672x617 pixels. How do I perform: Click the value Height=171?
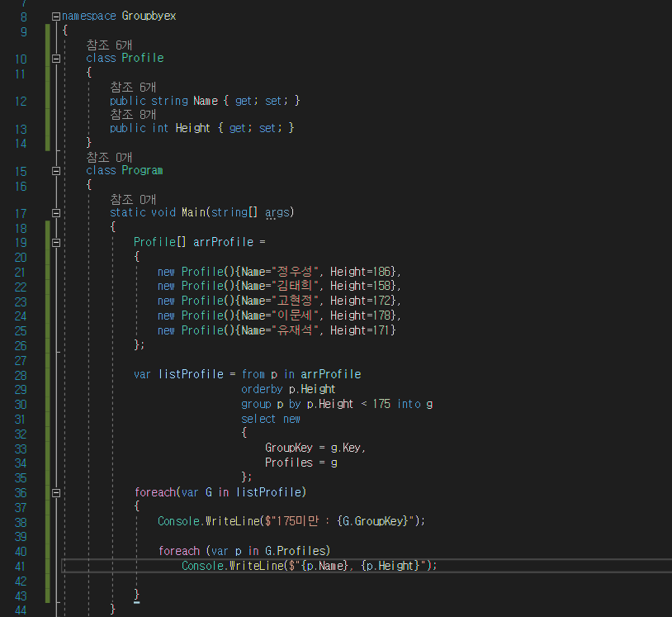(x=360, y=330)
